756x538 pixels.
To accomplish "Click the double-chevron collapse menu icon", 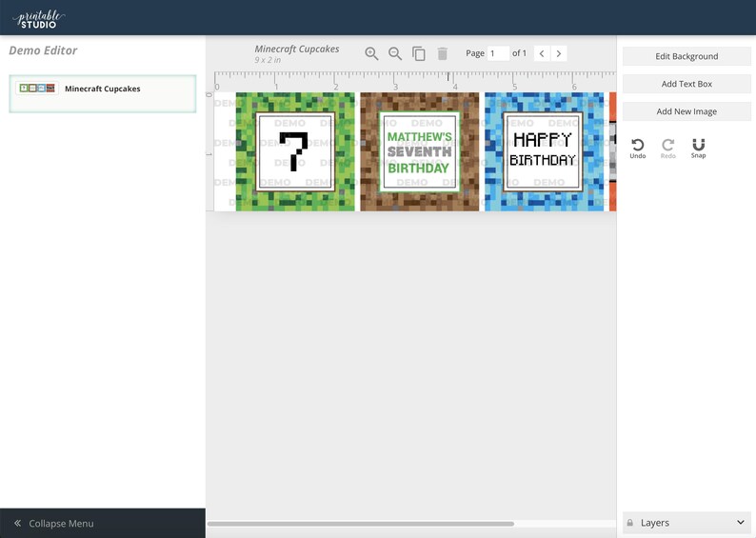I will point(17,523).
